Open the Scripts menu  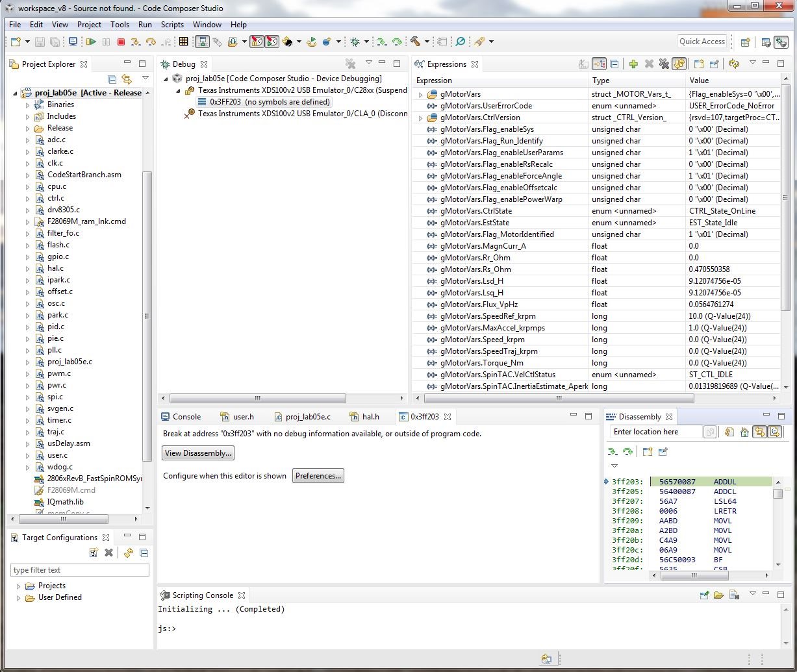(x=172, y=24)
